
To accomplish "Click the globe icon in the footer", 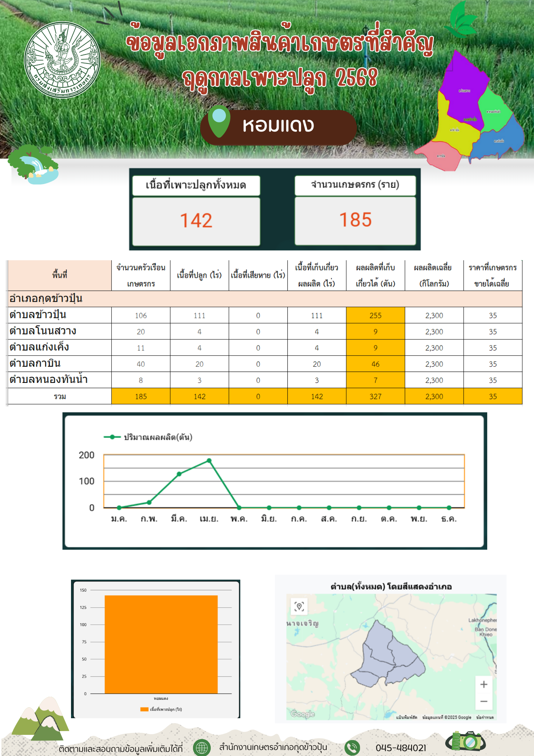I will coord(202,747).
